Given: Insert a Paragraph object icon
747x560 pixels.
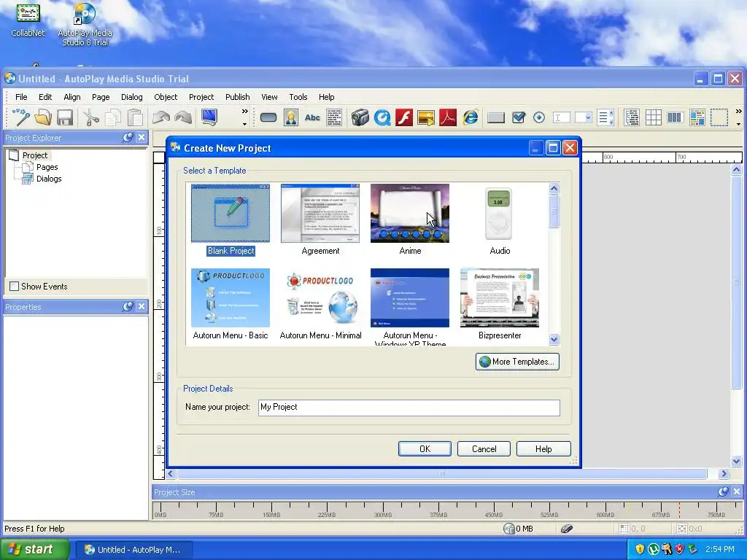Looking at the screenshot, I should point(334,117).
